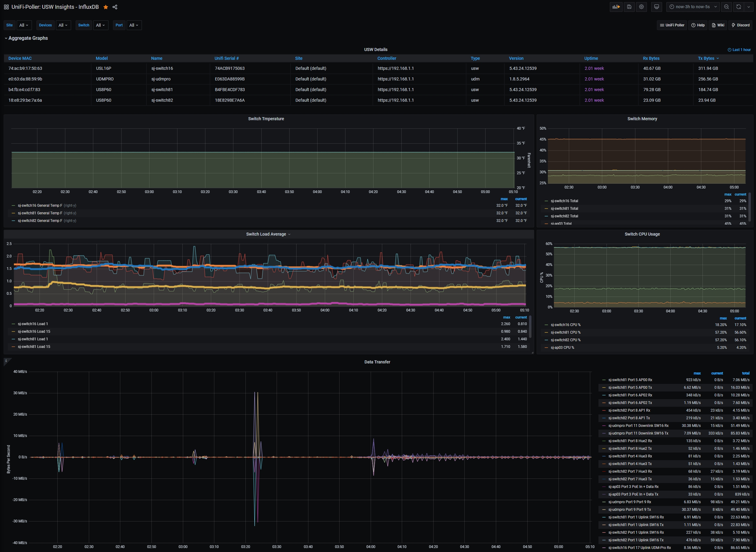Star this dashboard as favorite
Viewport: 756px width, 552px height.
pyautogui.click(x=106, y=7)
